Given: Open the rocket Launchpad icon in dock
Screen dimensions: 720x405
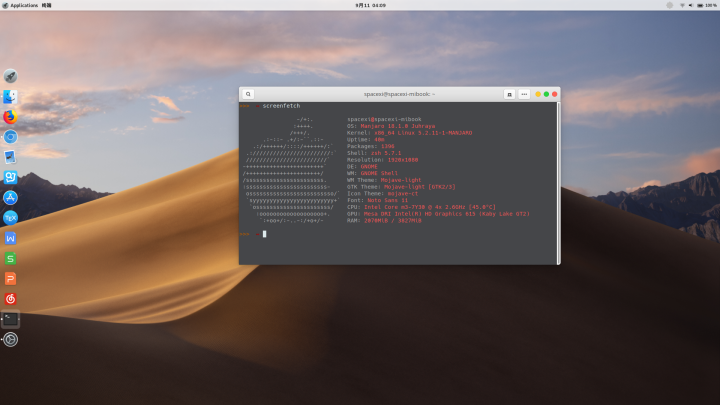Looking at the screenshot, I should [x=10, y=76].
